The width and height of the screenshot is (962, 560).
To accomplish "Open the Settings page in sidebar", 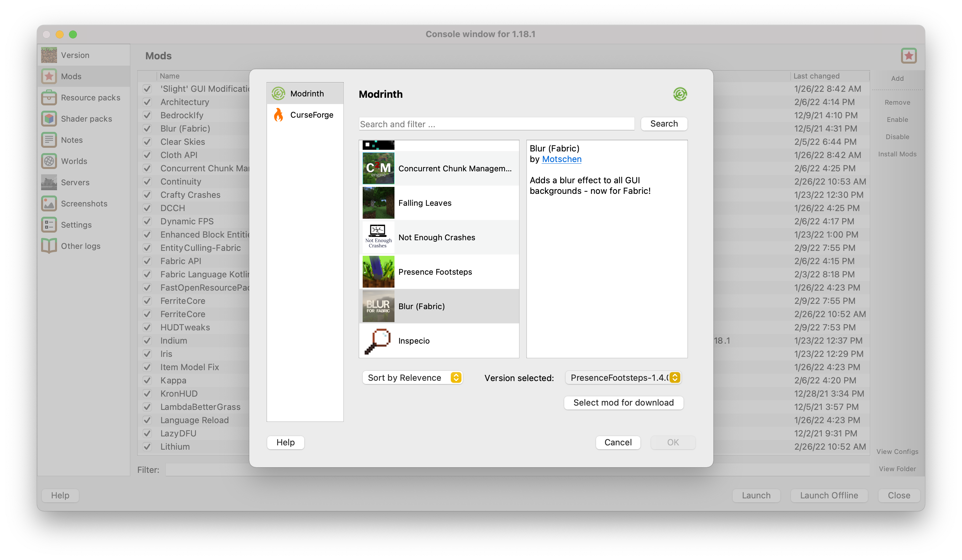I will click(x=76, y=225).
